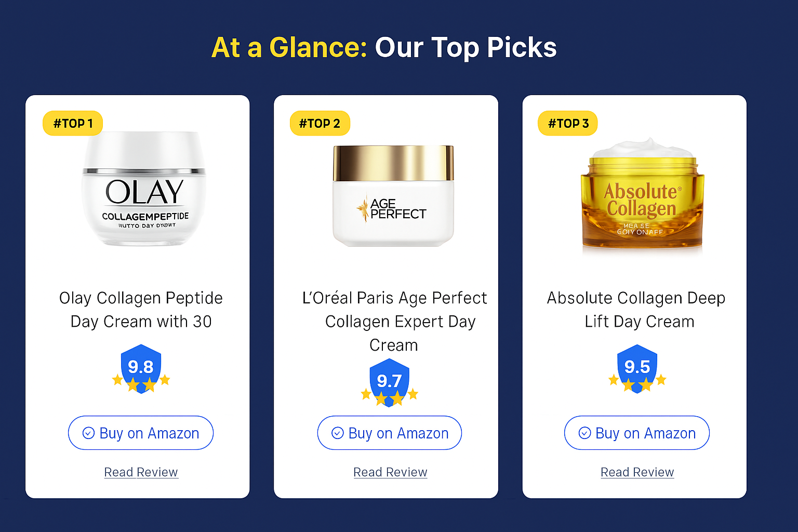This screenshot has width=798, height=532.
Task: Click the Age Perfect jar product image
Action: coord(393,196)
